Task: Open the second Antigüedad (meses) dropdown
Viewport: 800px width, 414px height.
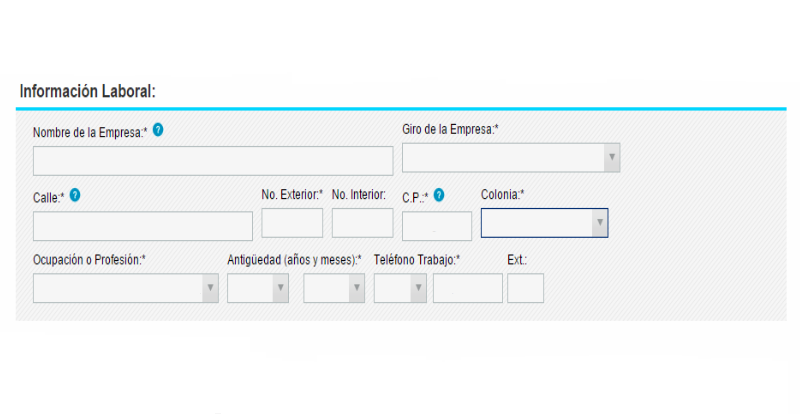Action: point(334,288)
